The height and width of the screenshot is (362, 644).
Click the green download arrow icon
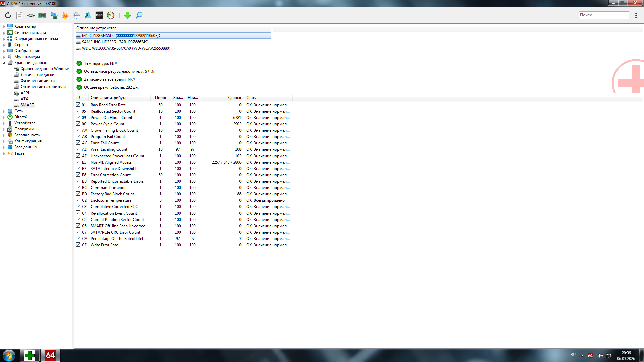(x=127, y=15)
